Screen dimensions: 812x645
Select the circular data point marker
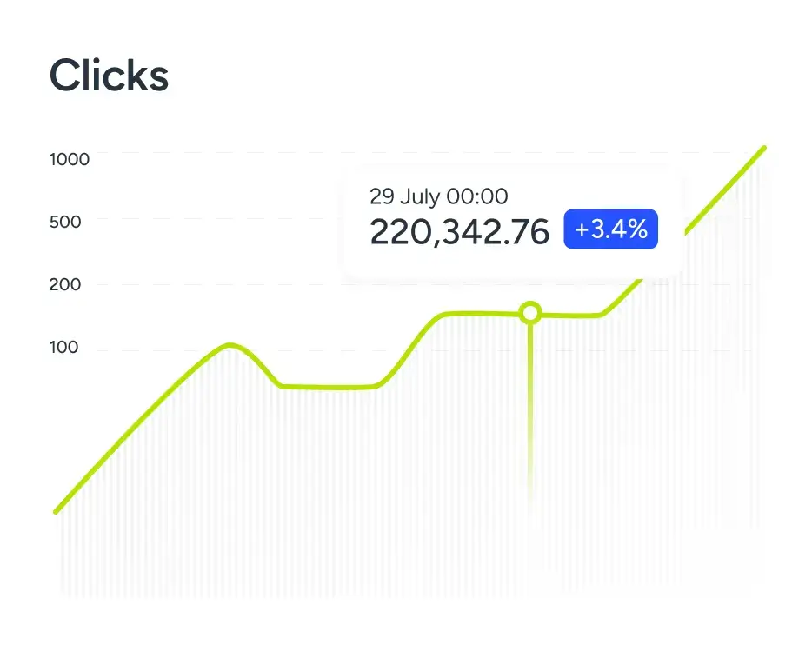[529, 313]
